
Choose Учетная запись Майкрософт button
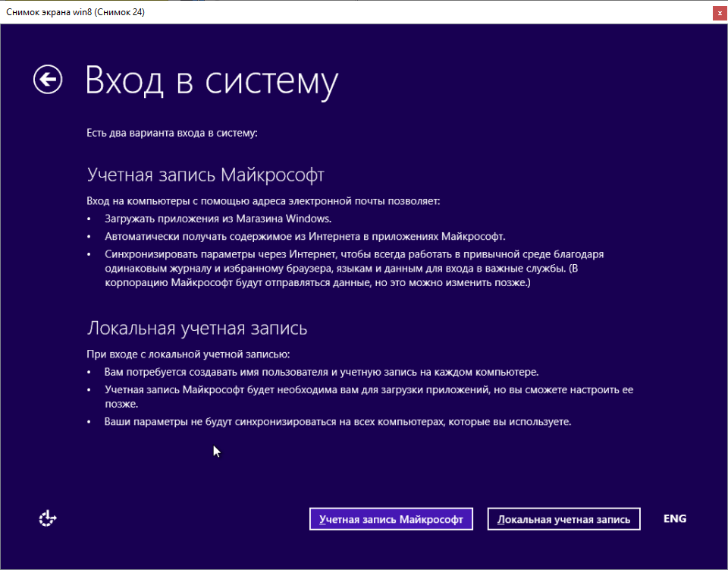coord(391,519)
